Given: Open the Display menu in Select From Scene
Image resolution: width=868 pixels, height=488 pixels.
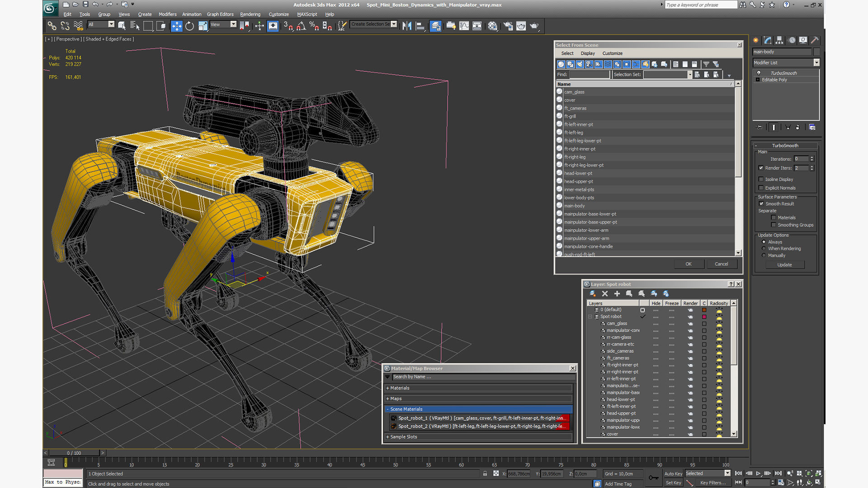Looking at the screenshot, I should pos(587,53).
